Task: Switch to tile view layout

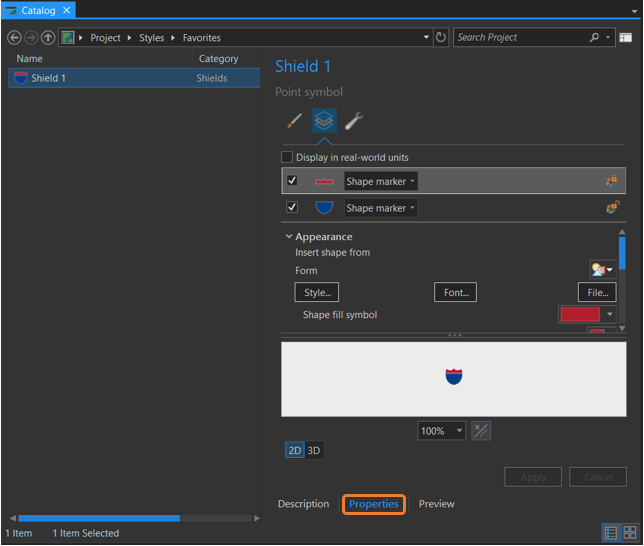Action: pyautogui.click(x=630, y=533)
